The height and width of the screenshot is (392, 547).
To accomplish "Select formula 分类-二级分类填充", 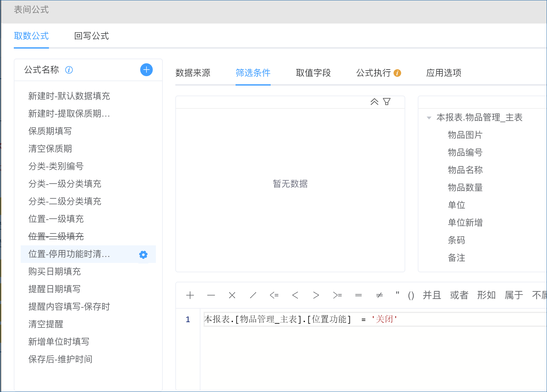I will coord(88,201).
